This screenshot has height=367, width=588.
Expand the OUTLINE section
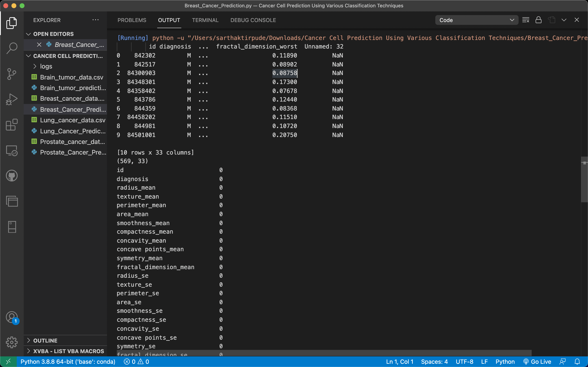click(46, 340)
